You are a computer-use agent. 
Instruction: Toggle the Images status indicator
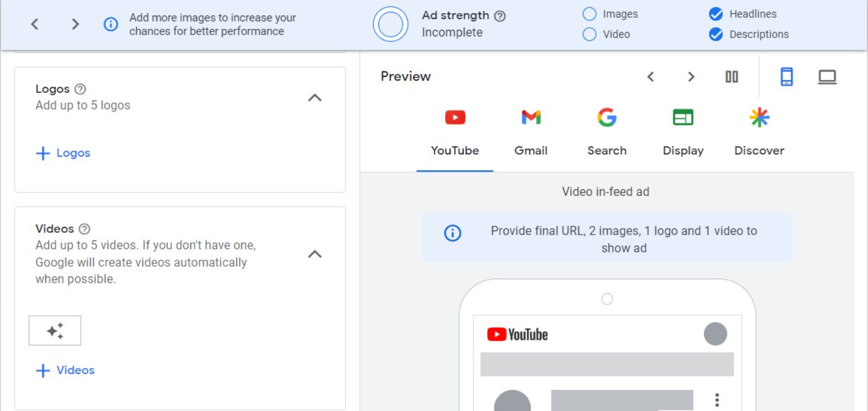pyautogui.click(x=589, y=14)
